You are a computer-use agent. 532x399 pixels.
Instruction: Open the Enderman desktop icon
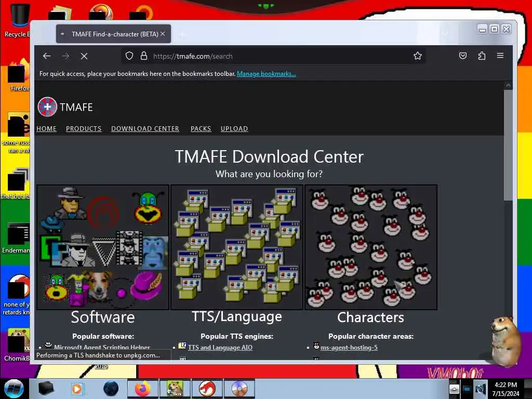click(17, 238)
